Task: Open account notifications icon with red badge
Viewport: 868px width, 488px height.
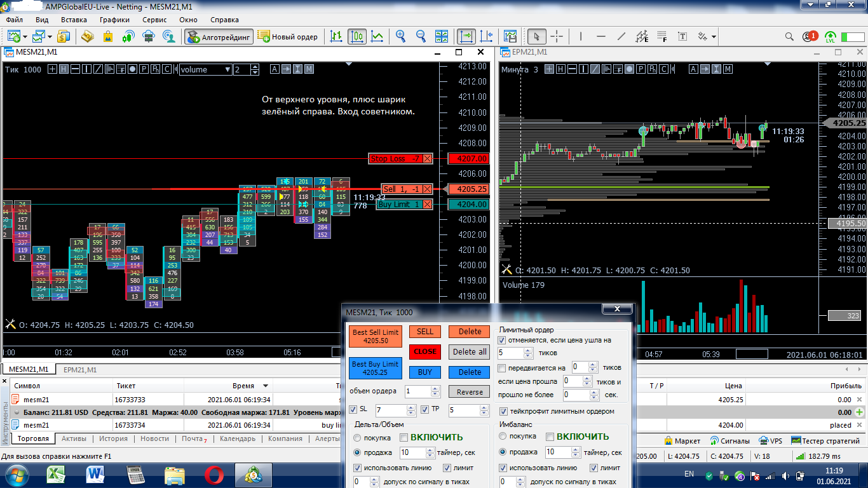Action: (x=810, y=36)
